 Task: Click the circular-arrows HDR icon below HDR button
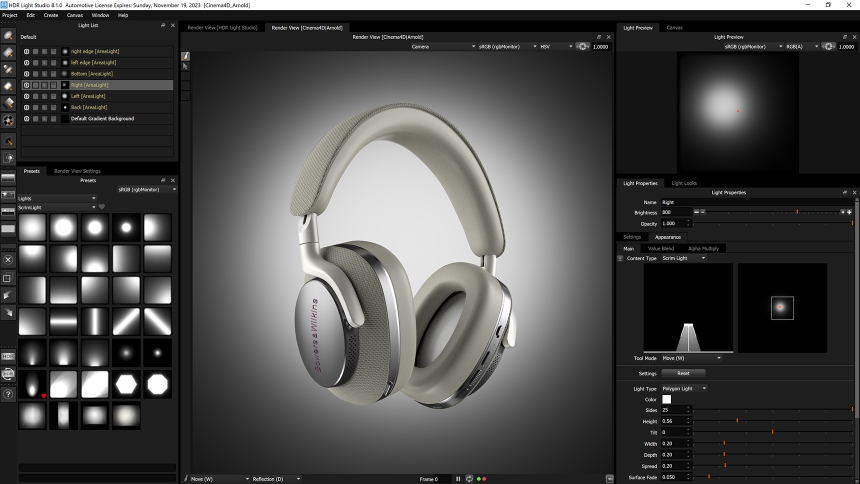[8, 375]
